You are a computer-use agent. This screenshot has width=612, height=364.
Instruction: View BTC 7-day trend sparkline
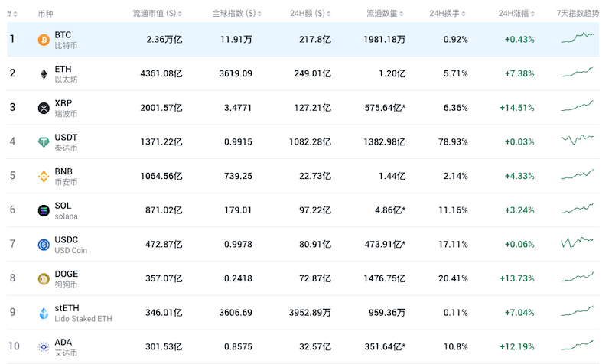coord(577,37)
